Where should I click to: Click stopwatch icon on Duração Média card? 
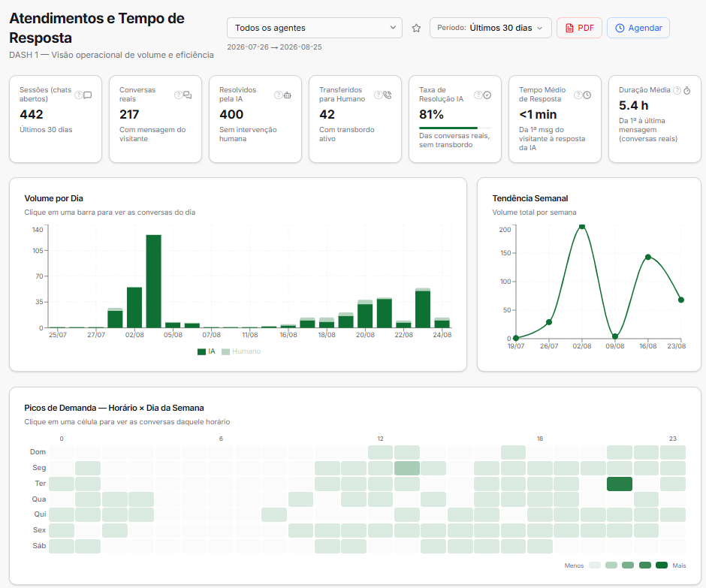click(686, 91)
